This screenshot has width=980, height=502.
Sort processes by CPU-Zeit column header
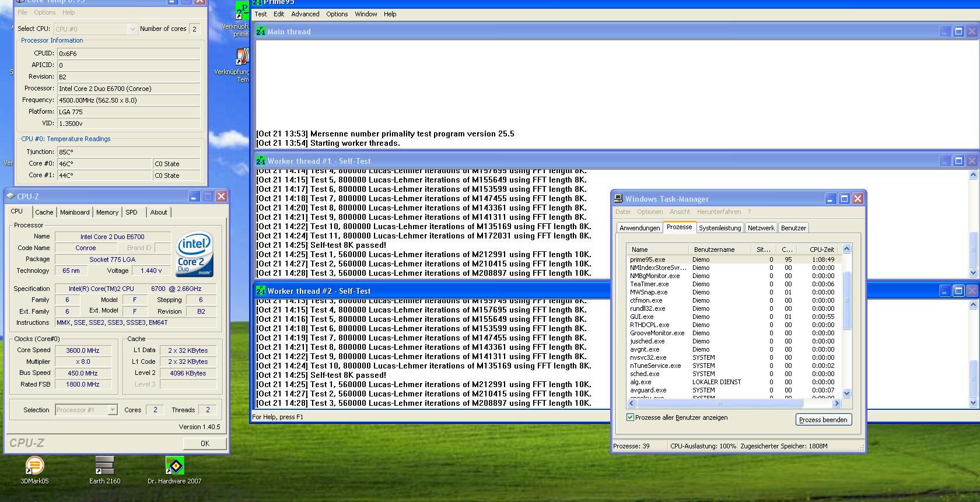click(x=819, y=250)
